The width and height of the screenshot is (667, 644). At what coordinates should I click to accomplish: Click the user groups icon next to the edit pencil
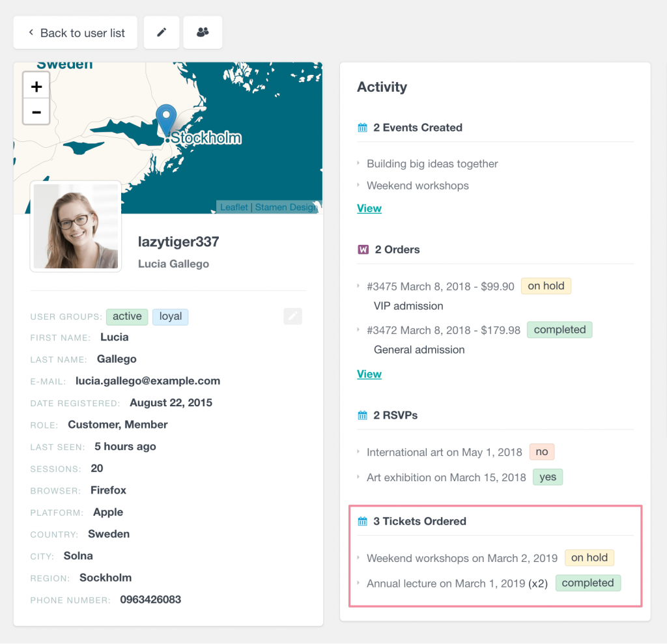(x=202, y=32)
